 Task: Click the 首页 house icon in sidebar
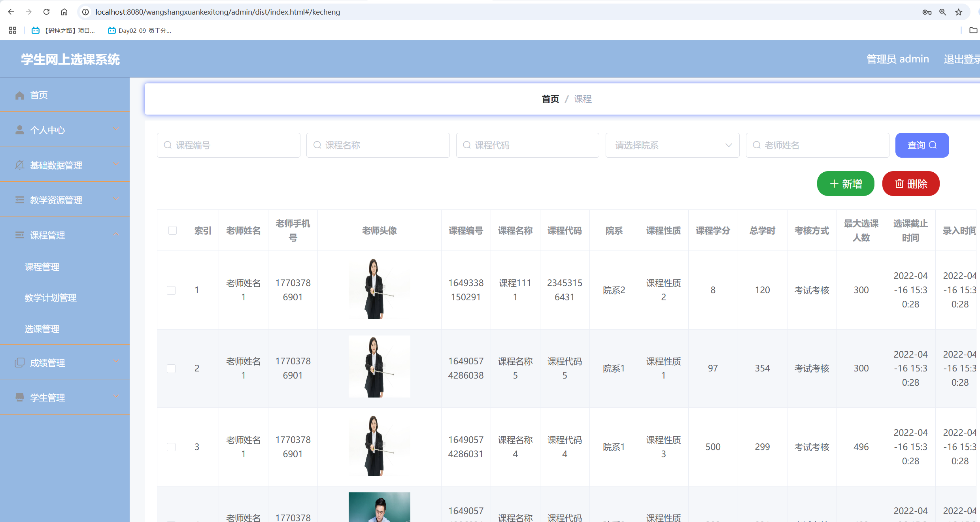20,95
